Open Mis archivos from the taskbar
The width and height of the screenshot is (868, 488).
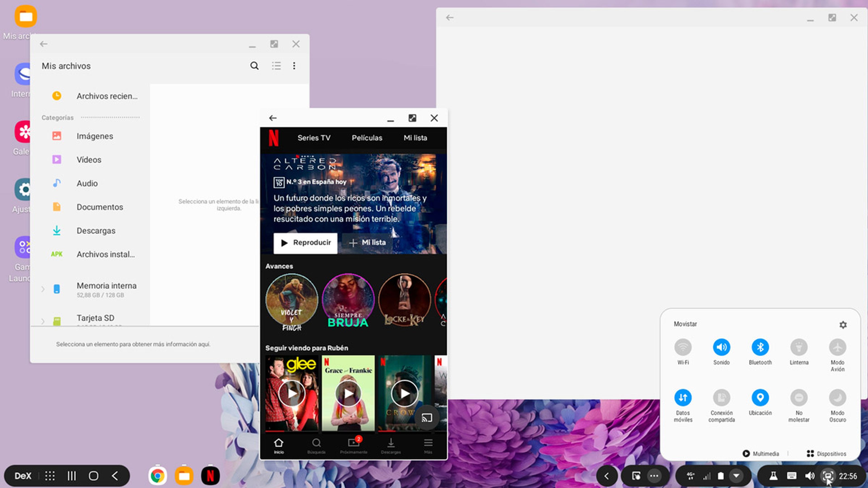pos(184,476)
